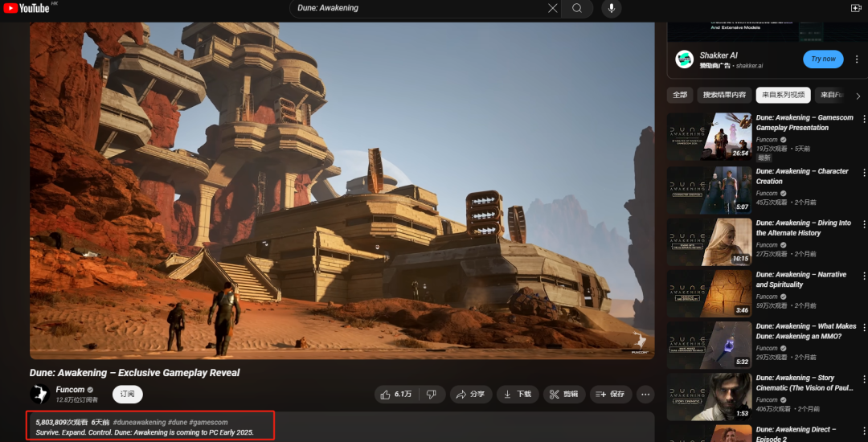Click the 分享 share button

470,394
